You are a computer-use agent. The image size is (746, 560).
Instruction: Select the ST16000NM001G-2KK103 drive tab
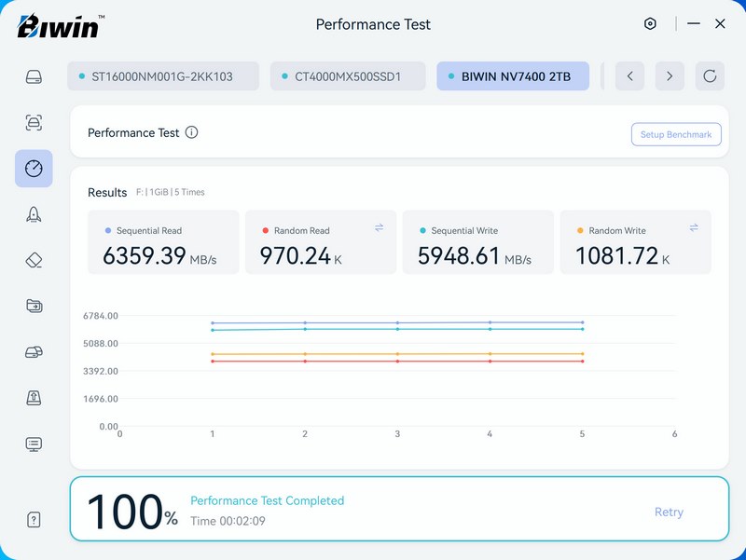click(x=163, y=76)
